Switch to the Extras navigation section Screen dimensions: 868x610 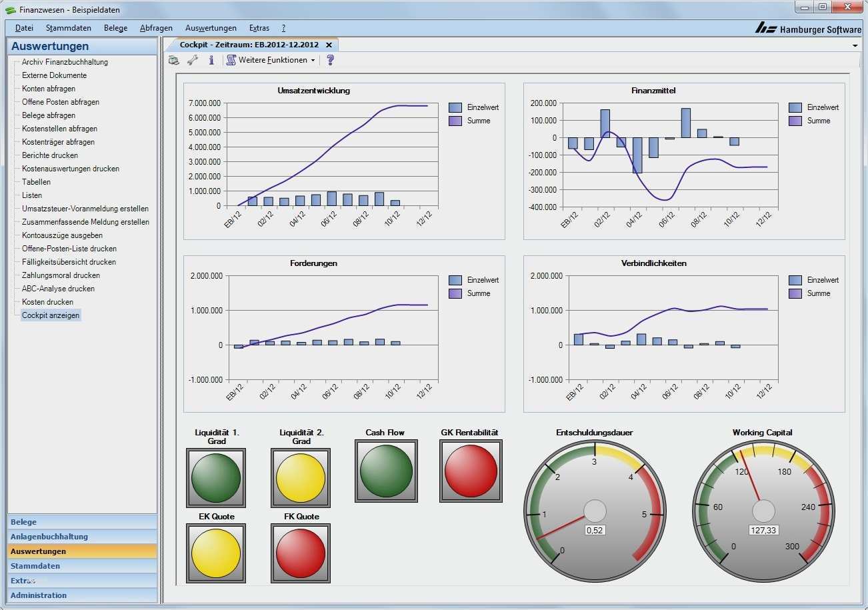coord(83,581)
